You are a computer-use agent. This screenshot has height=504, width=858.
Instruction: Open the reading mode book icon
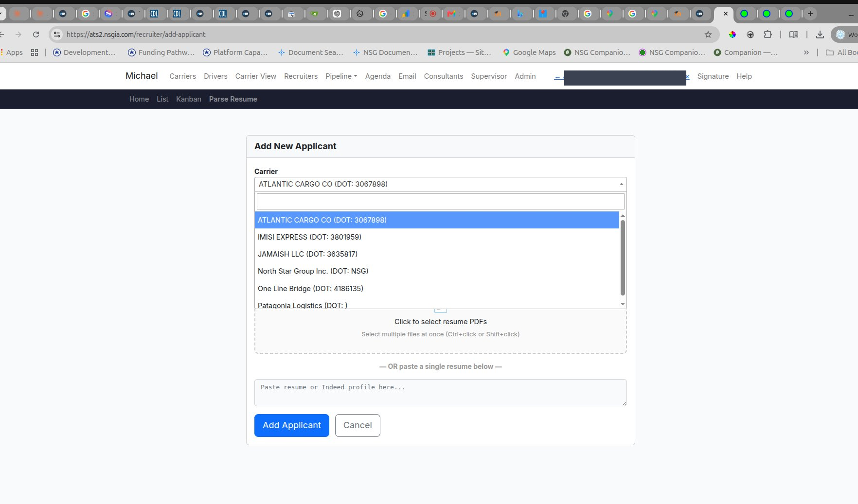tap(794, 35)
